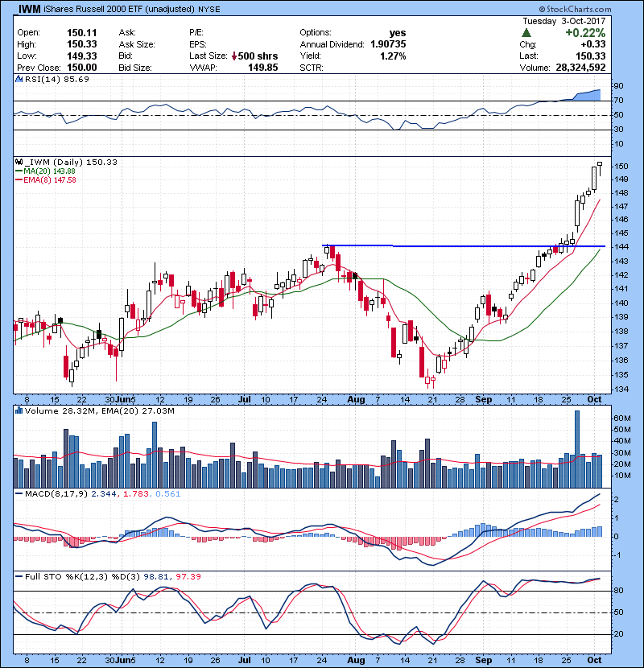Click the MACD(8,17,9) panel label
This screenshot has width=644, height=668.
pos(56,494)
